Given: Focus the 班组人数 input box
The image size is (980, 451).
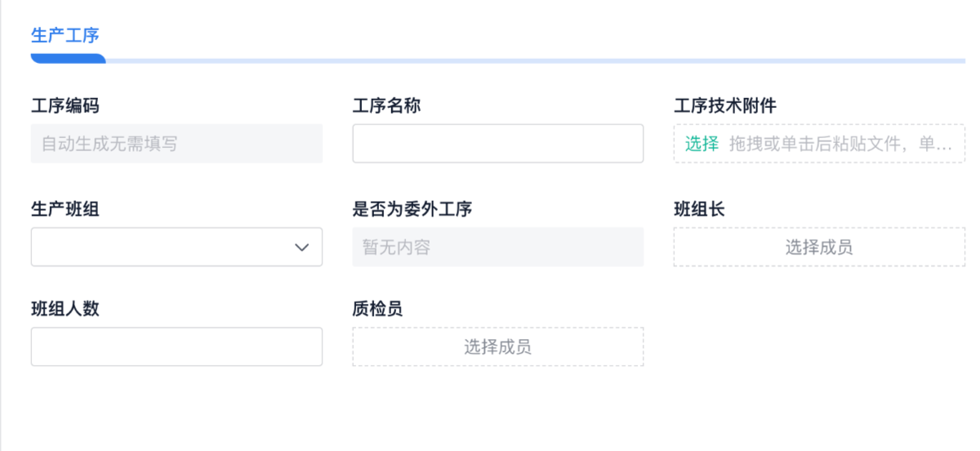Looking at the screenshot, I should 176,347.
